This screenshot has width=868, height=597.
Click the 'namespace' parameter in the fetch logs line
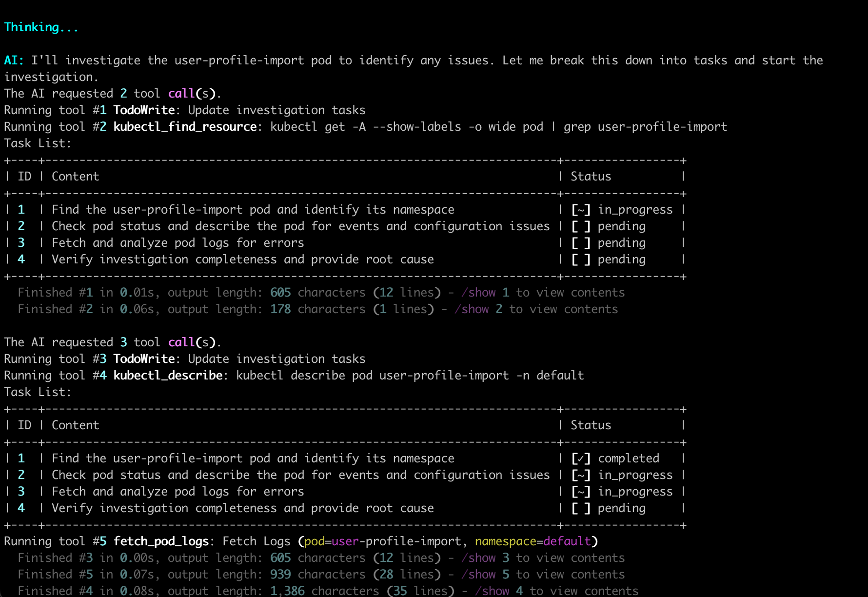pos(505,541)
